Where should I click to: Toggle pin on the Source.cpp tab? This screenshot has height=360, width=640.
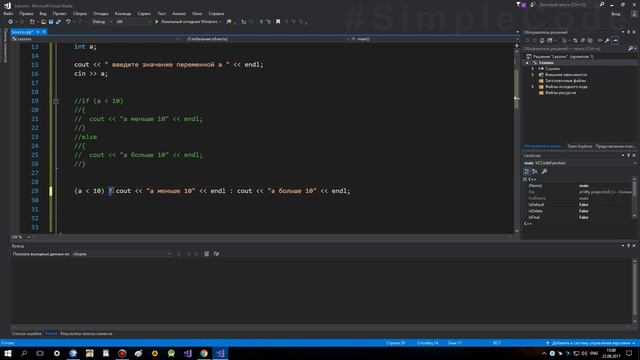click(x=38, y=32)
